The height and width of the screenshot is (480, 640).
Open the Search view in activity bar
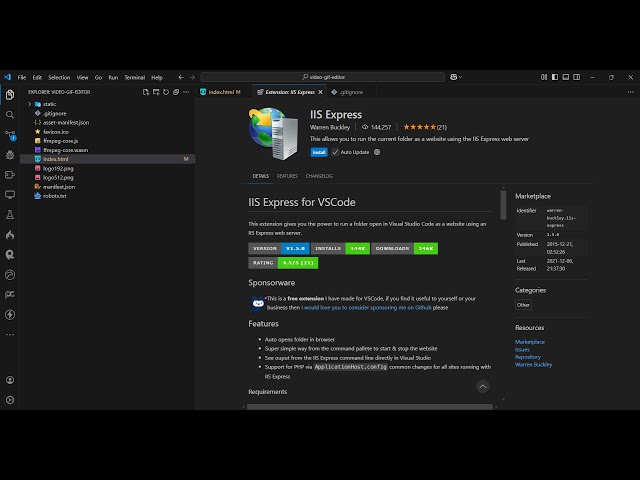pos(10,114)
